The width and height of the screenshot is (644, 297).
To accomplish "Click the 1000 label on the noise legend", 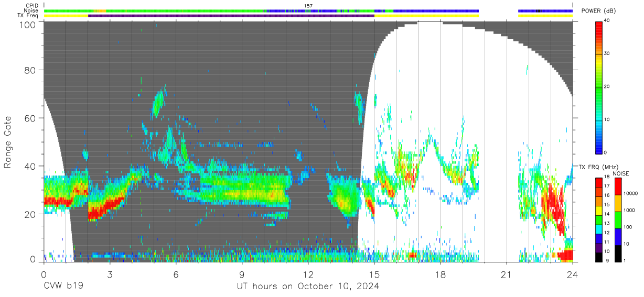I will click(x=629, y=210).
